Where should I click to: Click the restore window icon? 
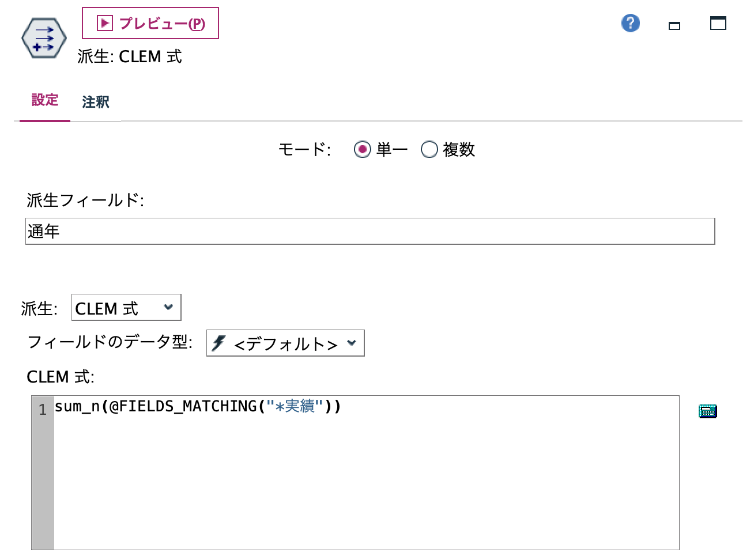[674, 25]
